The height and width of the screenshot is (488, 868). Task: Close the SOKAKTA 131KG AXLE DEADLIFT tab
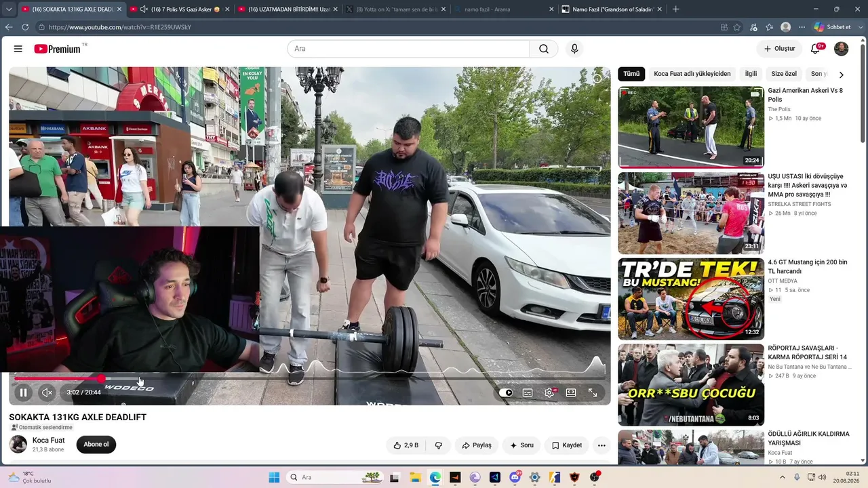[x=119, y=9]
